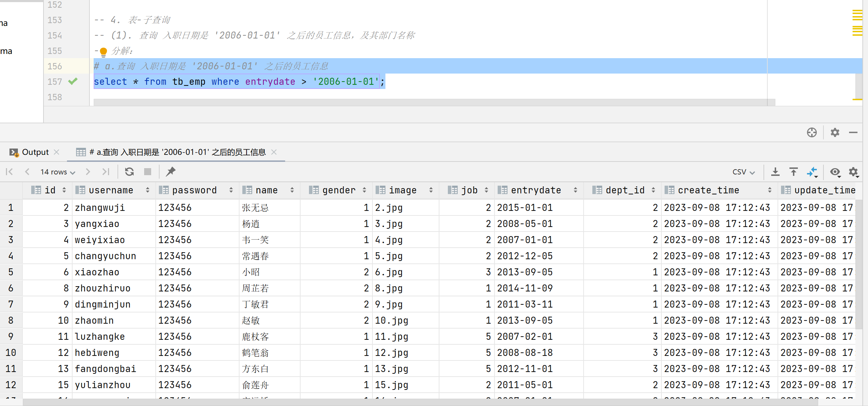The image size is (868, 406).
Task: Open the CSV export format dropdown
Action: [743, 172]
